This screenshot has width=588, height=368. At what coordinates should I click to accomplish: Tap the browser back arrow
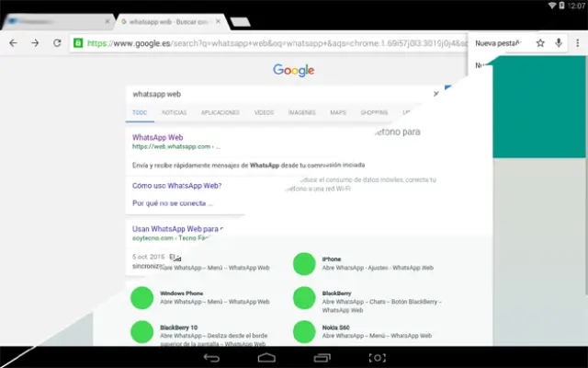13,43
